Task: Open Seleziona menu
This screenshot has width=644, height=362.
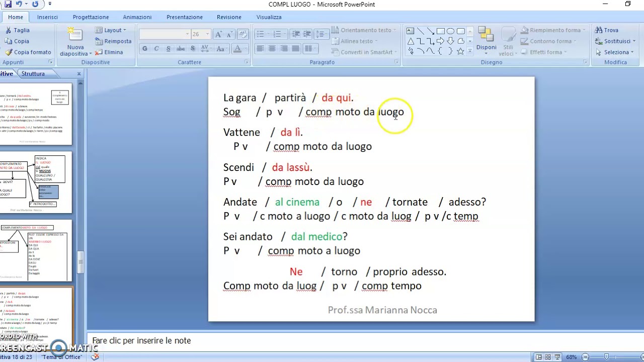Action: click(614, 52)
